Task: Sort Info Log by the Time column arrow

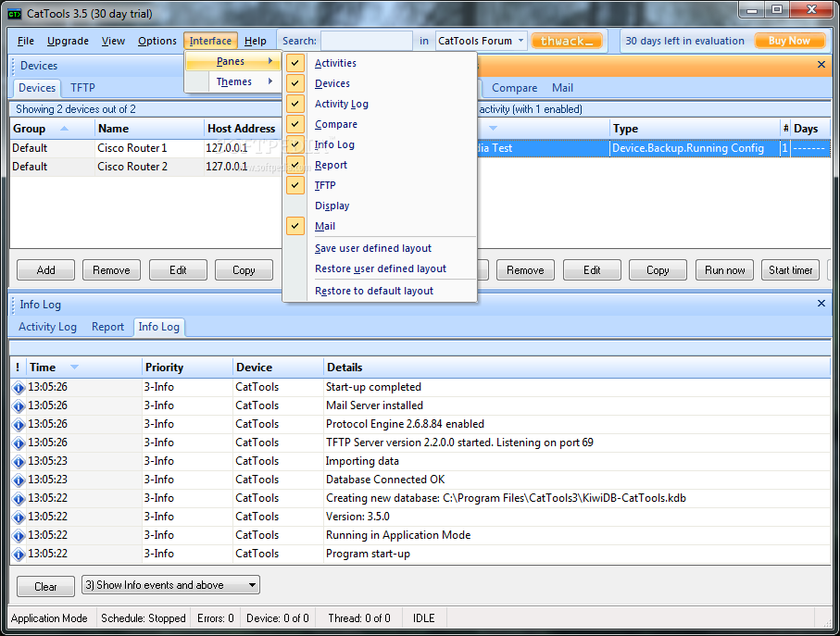Action: [74, 368]
